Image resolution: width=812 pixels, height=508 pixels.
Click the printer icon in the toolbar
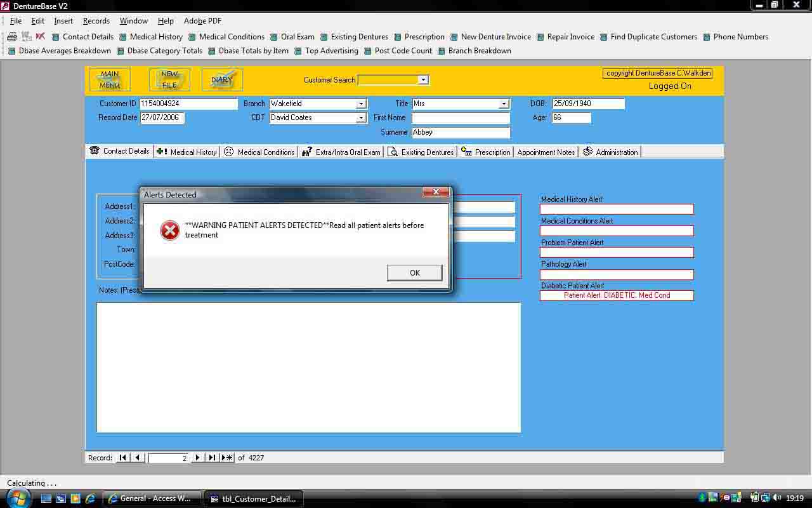(12, 37)
